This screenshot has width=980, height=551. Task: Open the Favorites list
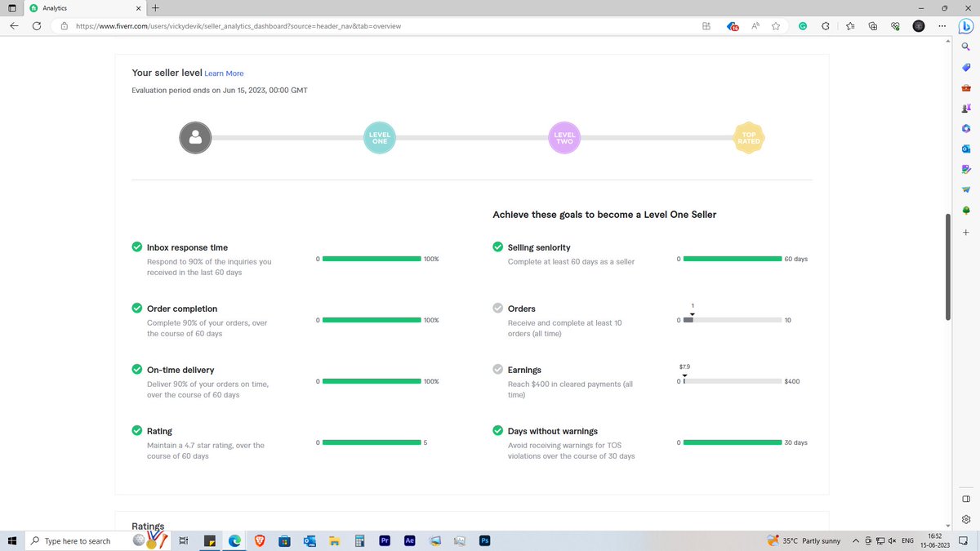(x=850, y=26)
